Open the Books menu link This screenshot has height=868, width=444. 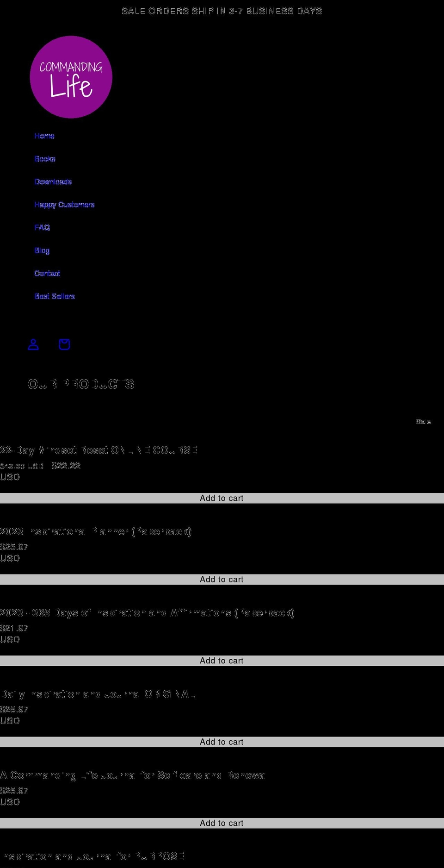[x=45, y=159]
